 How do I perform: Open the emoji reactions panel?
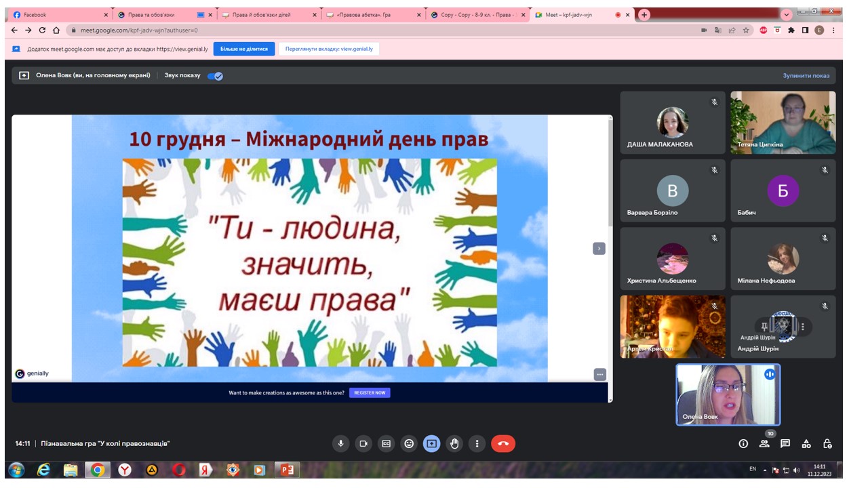[409, 444]
